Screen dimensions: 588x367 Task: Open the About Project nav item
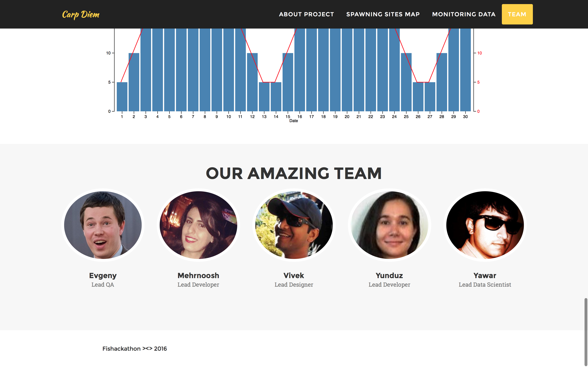[306, 14]
